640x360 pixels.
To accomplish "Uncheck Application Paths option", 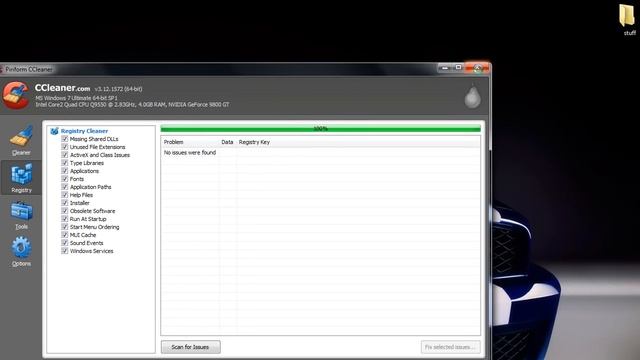I will click(64, 187).
